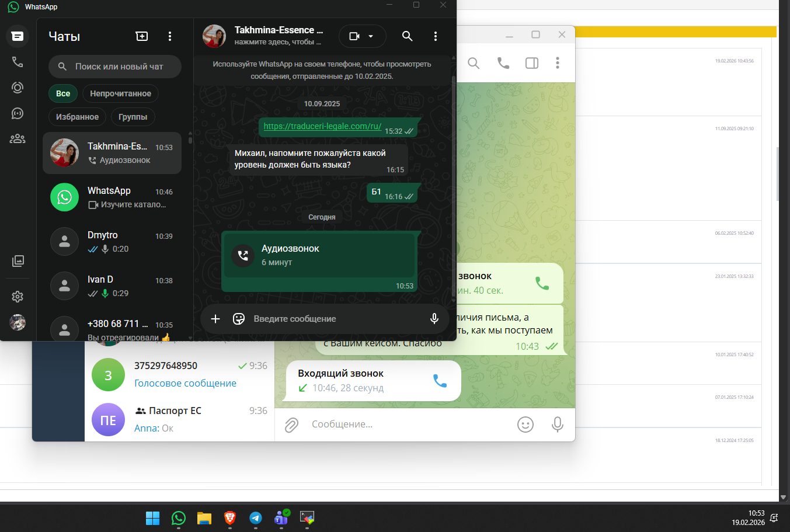The width and height of the screenshot is (790, 532).
Task: Record a voice message in WhatsApp
Action: (434, 319)
